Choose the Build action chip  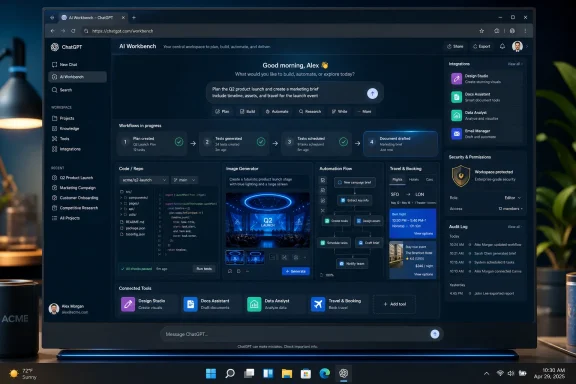[248, 111]
